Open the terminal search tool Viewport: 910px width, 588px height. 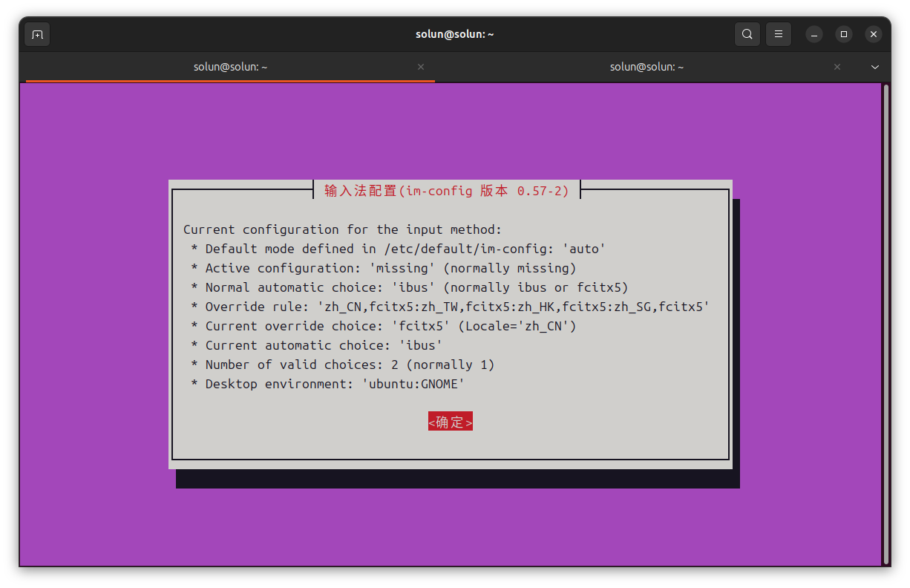[x=747, y=34]
